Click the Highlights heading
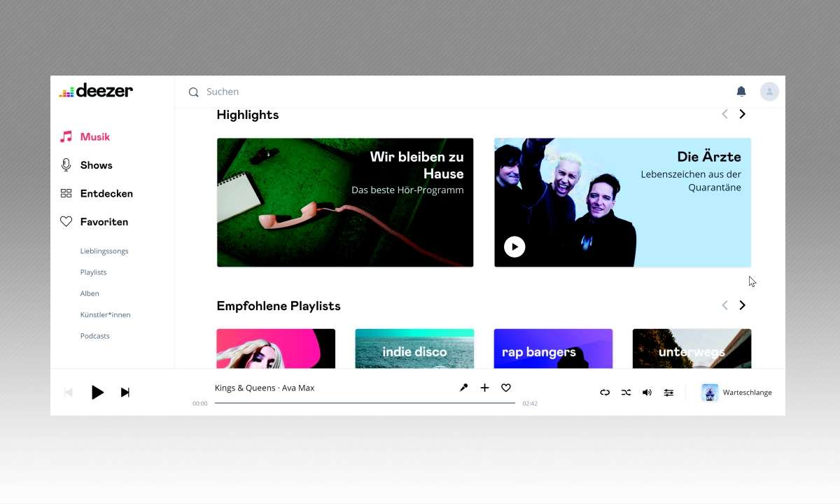Viewport: 840px width, 504px height. 248,115
